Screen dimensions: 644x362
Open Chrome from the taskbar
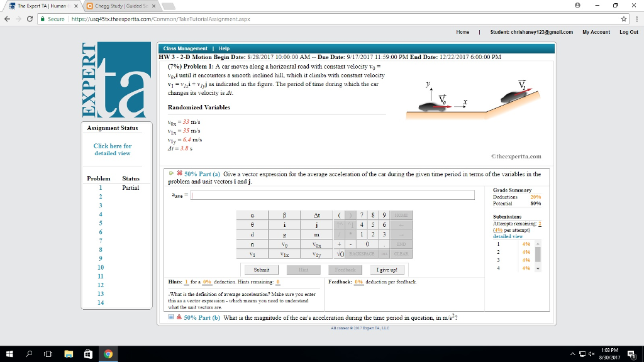coord(108,354)
